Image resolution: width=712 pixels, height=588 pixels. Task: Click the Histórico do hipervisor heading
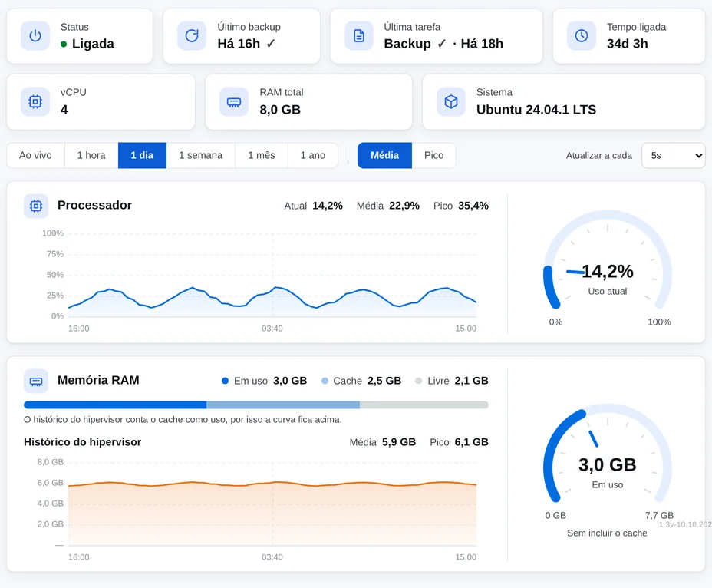[82, 442]
